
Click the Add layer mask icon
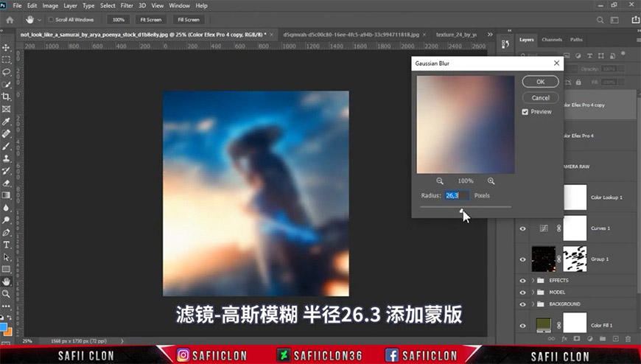click(577, 339)
